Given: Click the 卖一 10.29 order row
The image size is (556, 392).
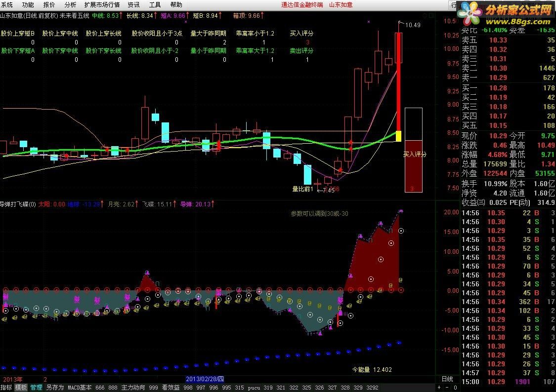Looking at the screenshot, I should tap(508, 78).
